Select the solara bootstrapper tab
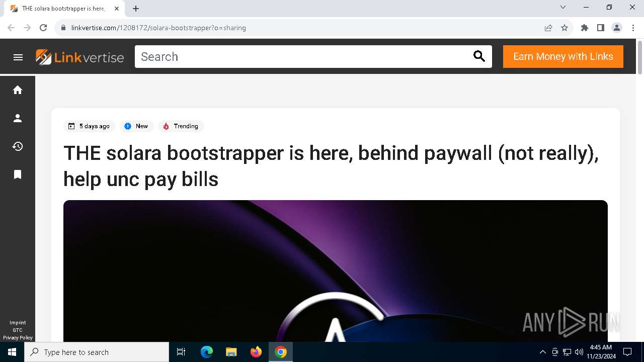 tap(65, 9)
